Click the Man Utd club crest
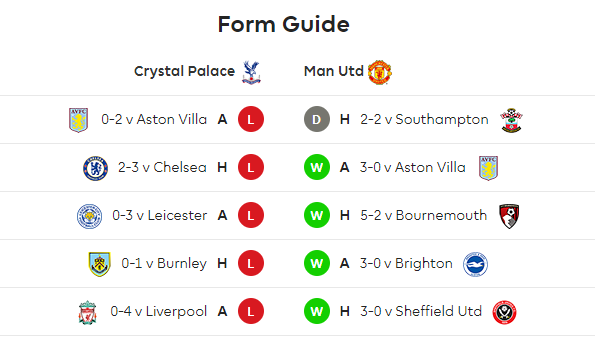The height and width of the screenshot is (363, 595). pyautogui.click(x=380, y=72)
